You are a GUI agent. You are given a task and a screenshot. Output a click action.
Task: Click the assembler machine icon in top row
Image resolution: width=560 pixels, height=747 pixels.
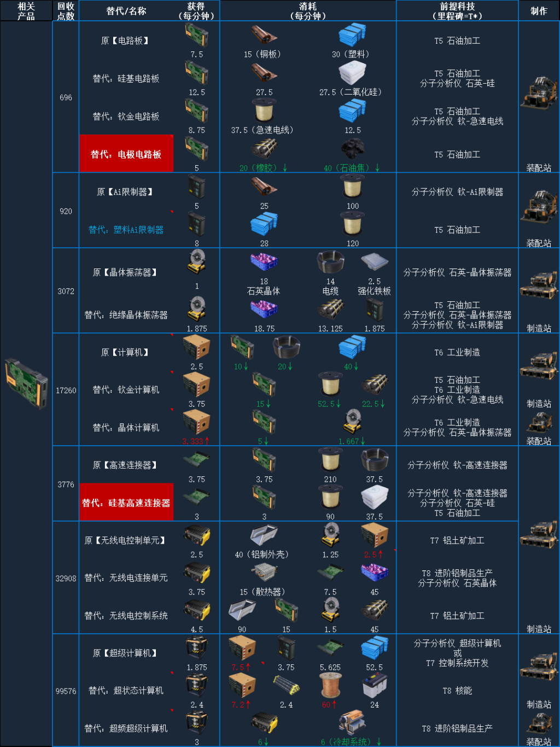539,93
